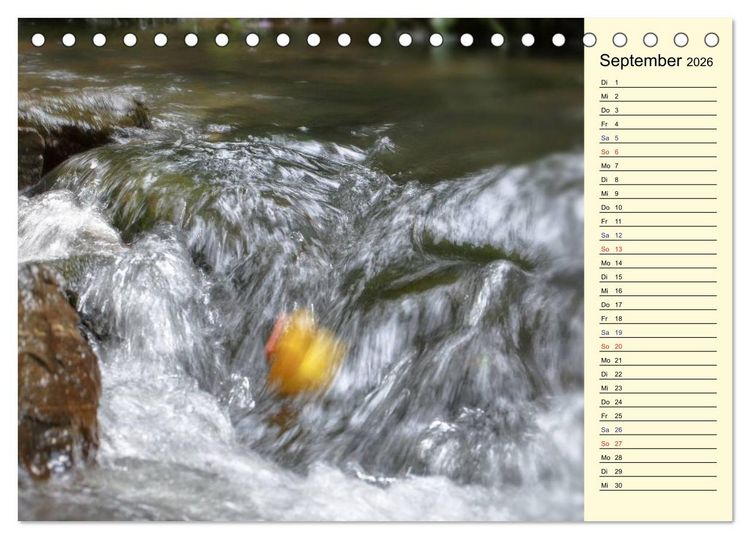
Task: Click the yellow leaf in the waterfall photo
Action: [305, 352]
